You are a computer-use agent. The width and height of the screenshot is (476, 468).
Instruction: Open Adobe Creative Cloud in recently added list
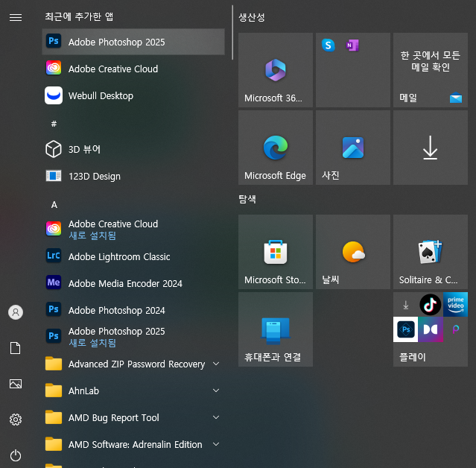133,69
